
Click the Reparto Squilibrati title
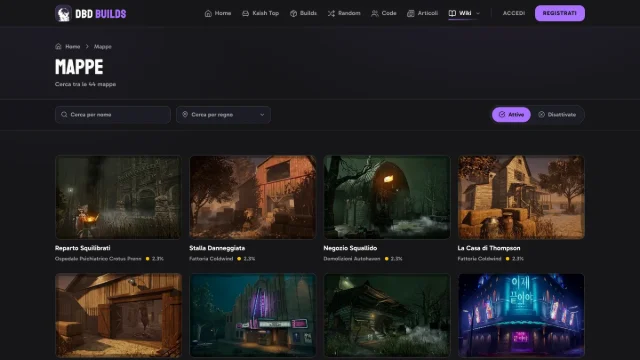coord(82,248)
